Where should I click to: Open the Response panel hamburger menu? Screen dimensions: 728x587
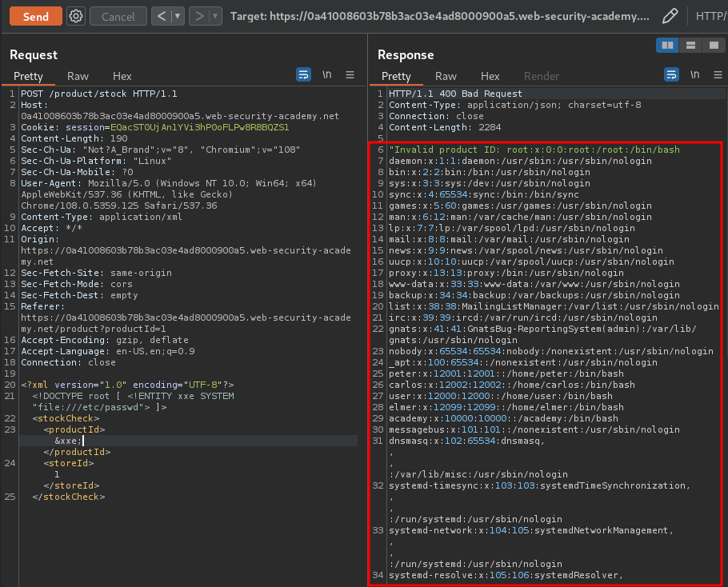718,74
